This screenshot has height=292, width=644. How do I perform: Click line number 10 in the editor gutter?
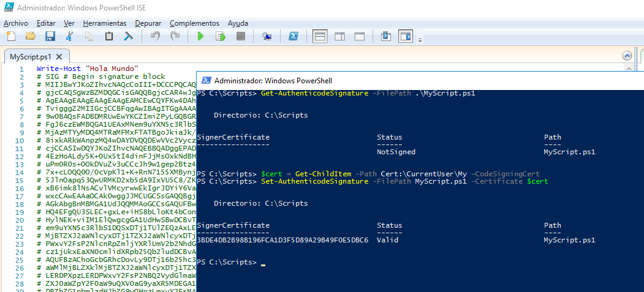tap(20, 142)
